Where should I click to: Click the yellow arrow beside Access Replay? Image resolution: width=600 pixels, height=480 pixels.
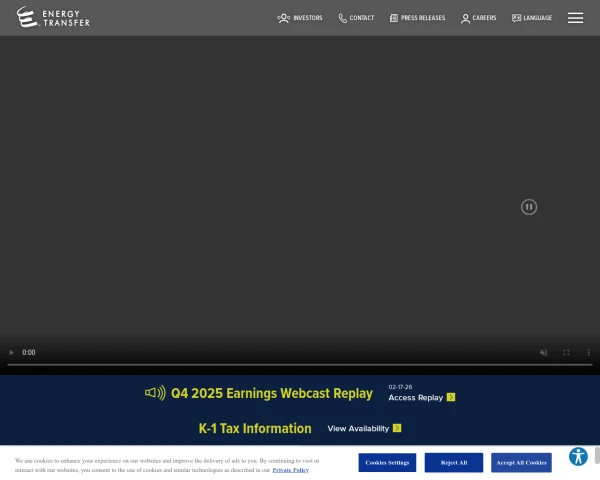[x=451, y=397]
